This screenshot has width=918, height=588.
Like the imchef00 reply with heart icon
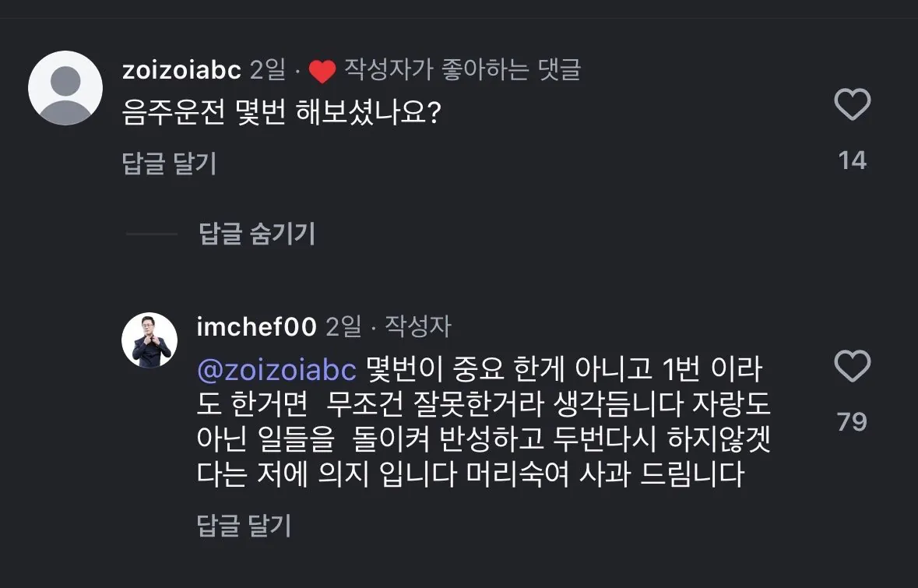pyautogui.click(x=852, y=366)
